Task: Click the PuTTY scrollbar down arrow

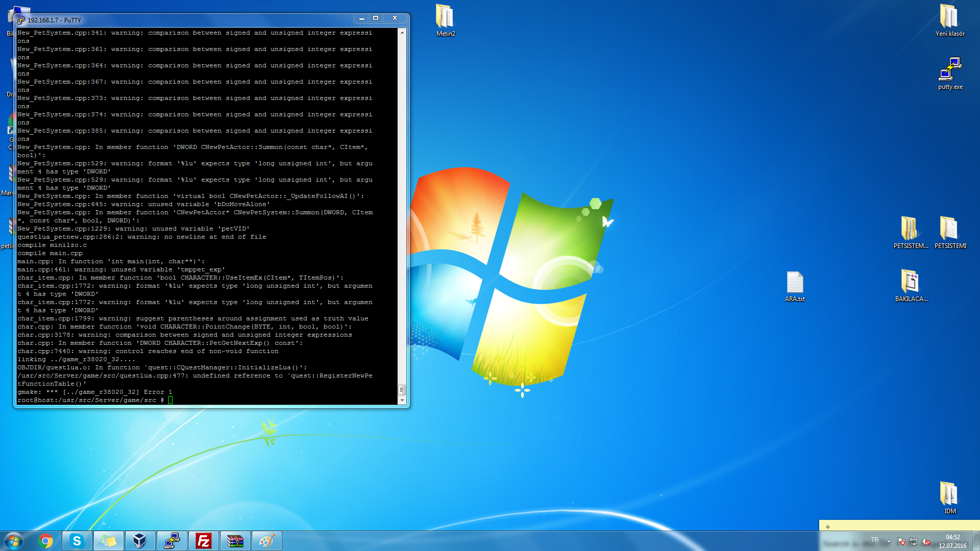Action: (402, 400)
